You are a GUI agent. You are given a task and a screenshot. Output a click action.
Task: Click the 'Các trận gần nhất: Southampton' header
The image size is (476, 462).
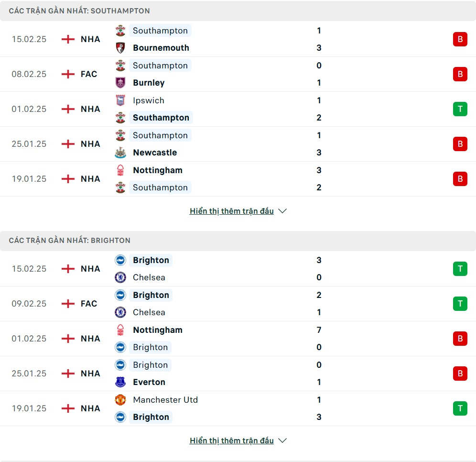pos(79,11)
